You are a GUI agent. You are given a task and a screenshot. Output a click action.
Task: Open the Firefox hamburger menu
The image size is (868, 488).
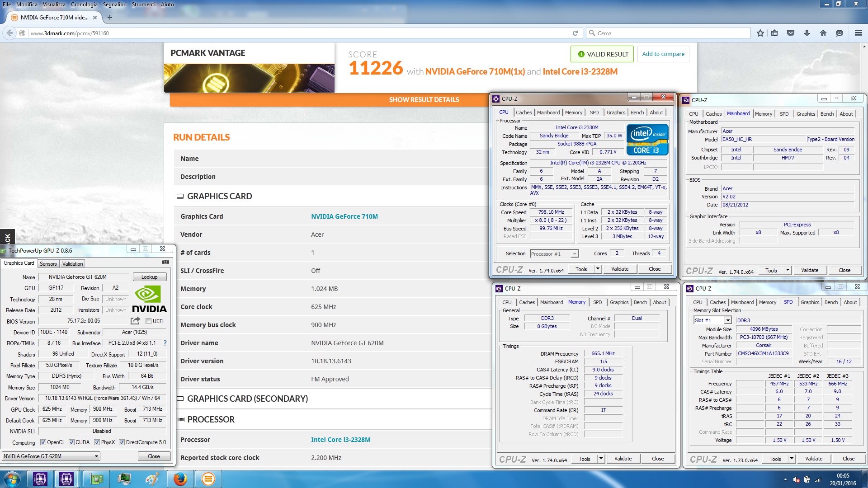coord(859,33)
